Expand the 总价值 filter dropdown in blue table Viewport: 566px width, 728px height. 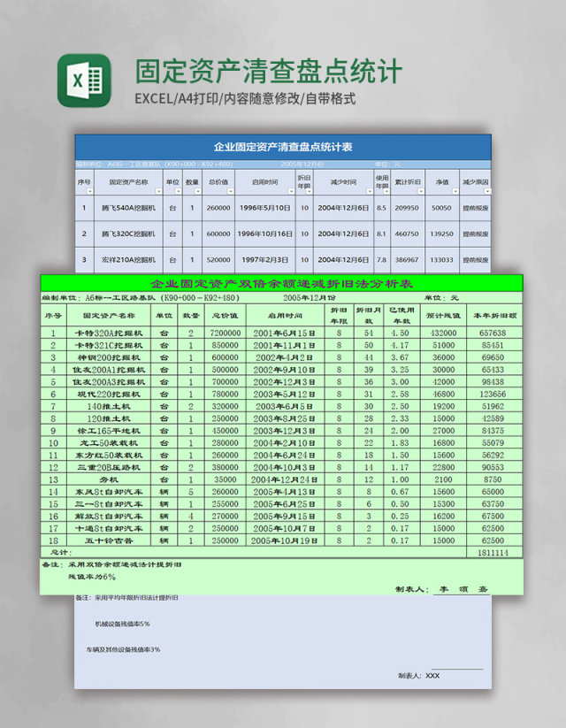(231, 191)
